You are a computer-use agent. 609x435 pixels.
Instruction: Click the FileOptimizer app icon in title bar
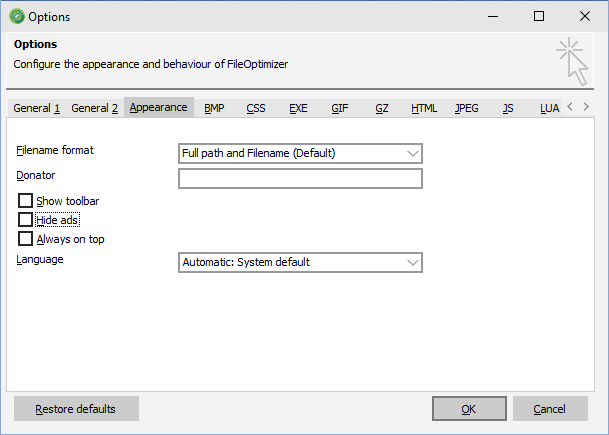[x=17, y=17]
